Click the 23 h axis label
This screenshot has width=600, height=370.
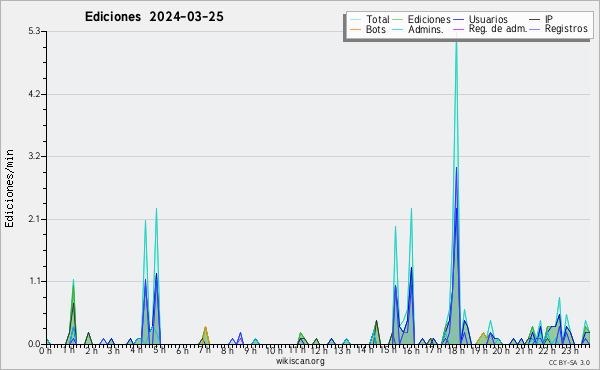point(570,350)
